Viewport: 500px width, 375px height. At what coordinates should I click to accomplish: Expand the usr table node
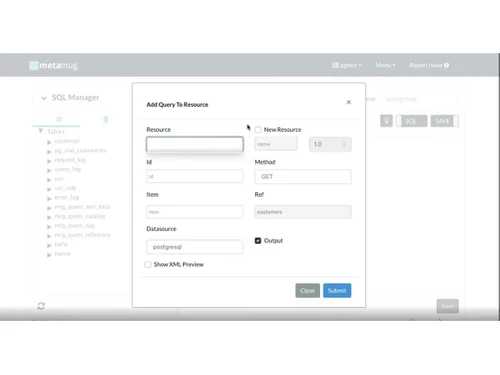[x=49, y=180]
